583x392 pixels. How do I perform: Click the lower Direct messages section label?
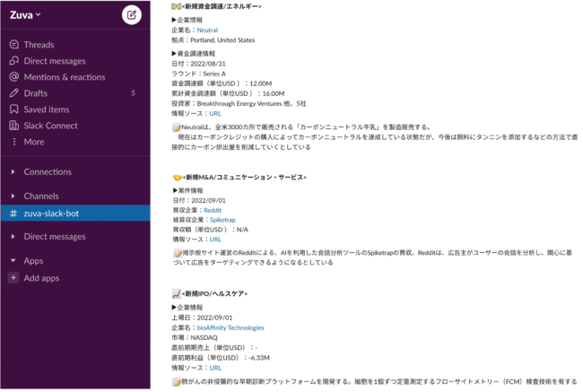[x=55, y=237]
